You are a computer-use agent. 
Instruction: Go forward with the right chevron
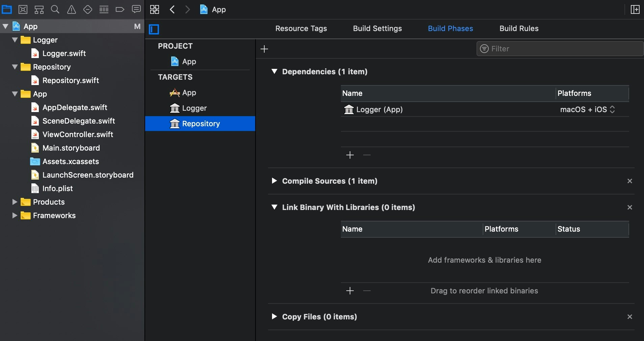coord(188,9)
